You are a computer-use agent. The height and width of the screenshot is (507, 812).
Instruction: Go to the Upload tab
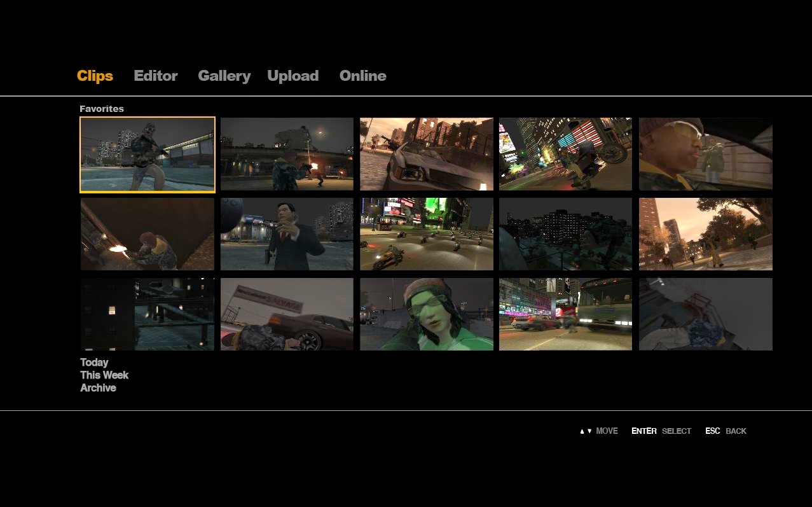point(292,76)
